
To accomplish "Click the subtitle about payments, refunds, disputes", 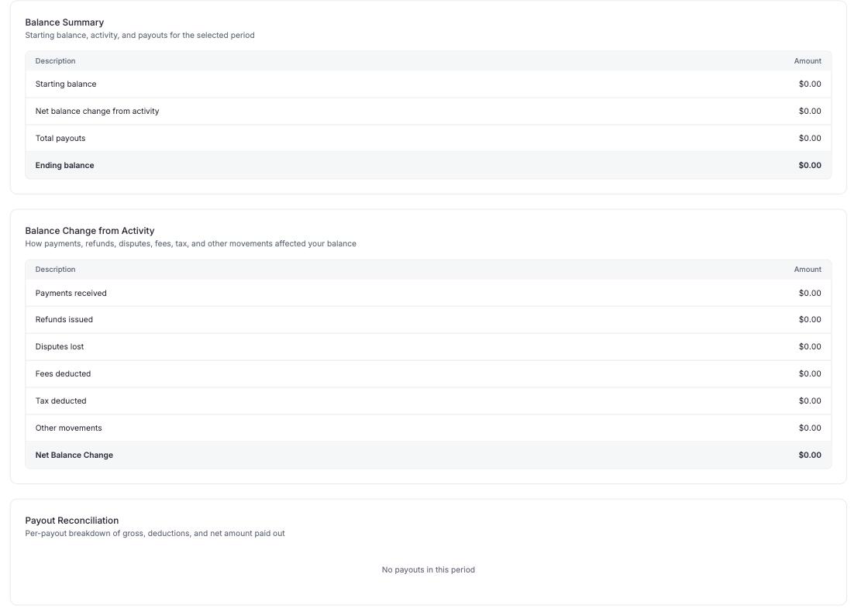I will point(191,244).
